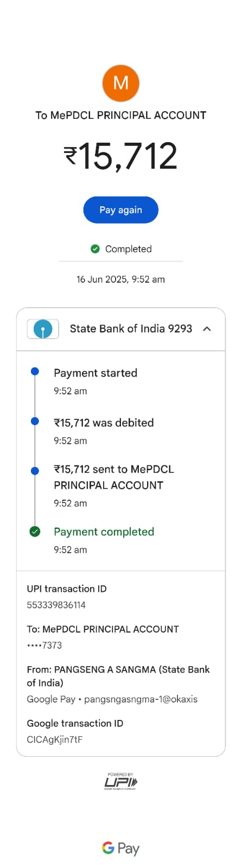Tap the recipient account ending 7373
This screenshot has height=868, width=242.
point(44,645)
